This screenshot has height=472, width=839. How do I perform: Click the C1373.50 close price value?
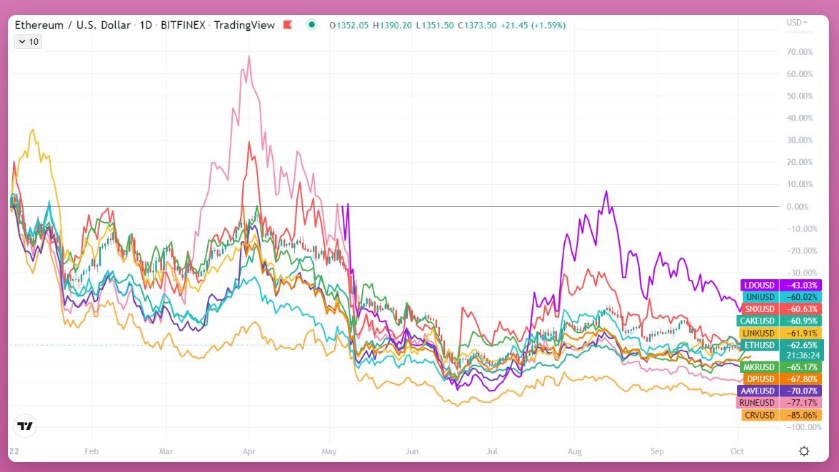coord(477,25)
